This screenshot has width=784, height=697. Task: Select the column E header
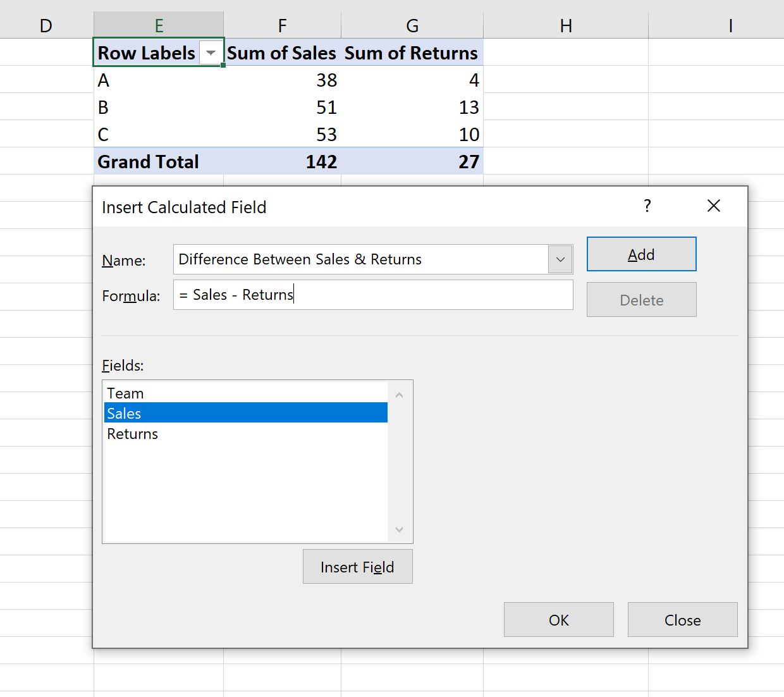159,25
